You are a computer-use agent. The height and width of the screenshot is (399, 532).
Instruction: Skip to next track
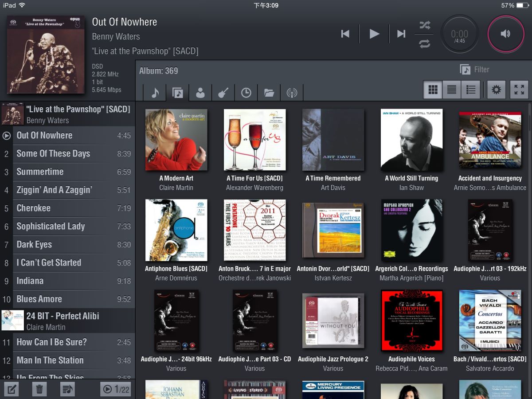coord(401,34)
